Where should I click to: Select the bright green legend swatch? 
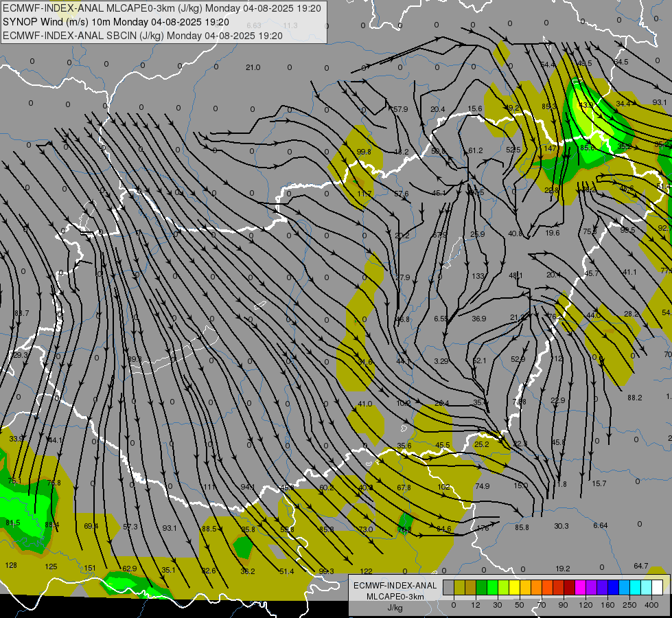tap(492, 587)
